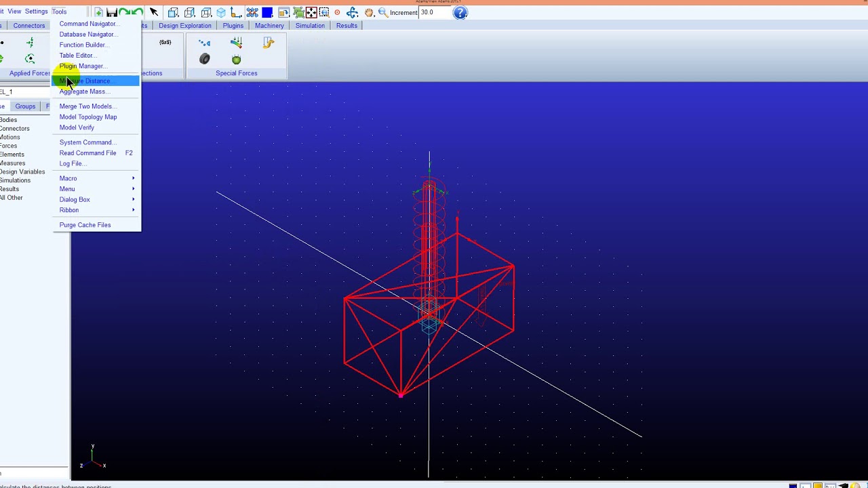Screen dimensions: 868x488
Task: Open the Machinery ribbon tab
Action: (x=270, y=26)
